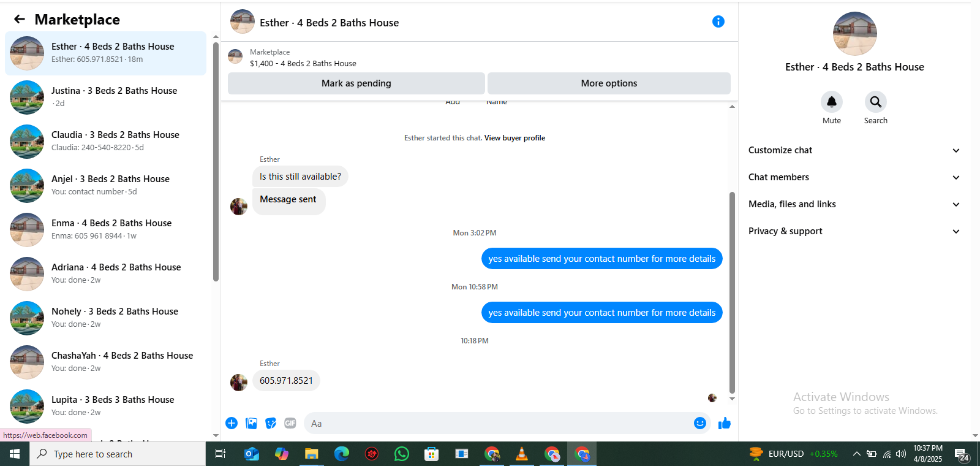Go back using the Marketplace arrow

[x=20, y=19]
